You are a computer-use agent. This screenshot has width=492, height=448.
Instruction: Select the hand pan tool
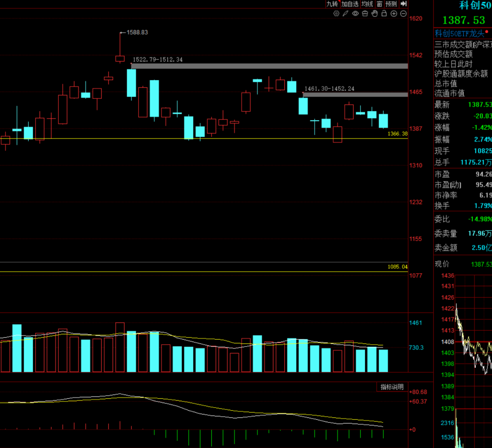pos(374,14)
